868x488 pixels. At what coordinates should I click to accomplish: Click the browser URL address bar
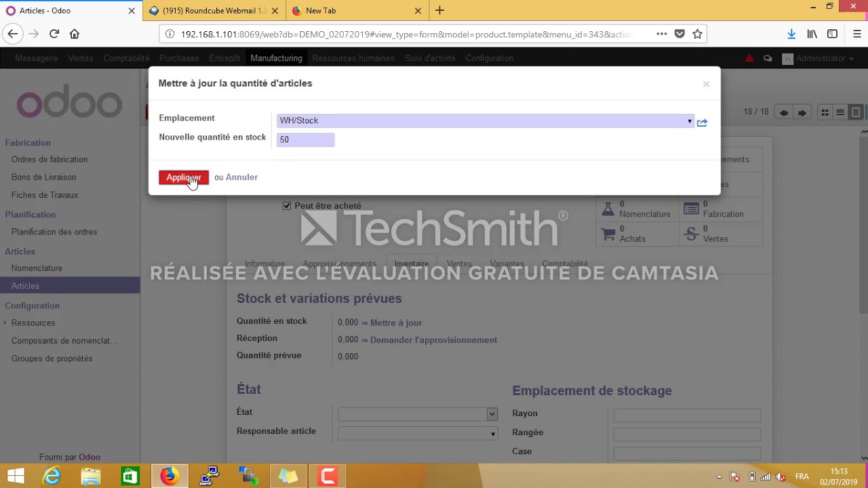(407, 34)
